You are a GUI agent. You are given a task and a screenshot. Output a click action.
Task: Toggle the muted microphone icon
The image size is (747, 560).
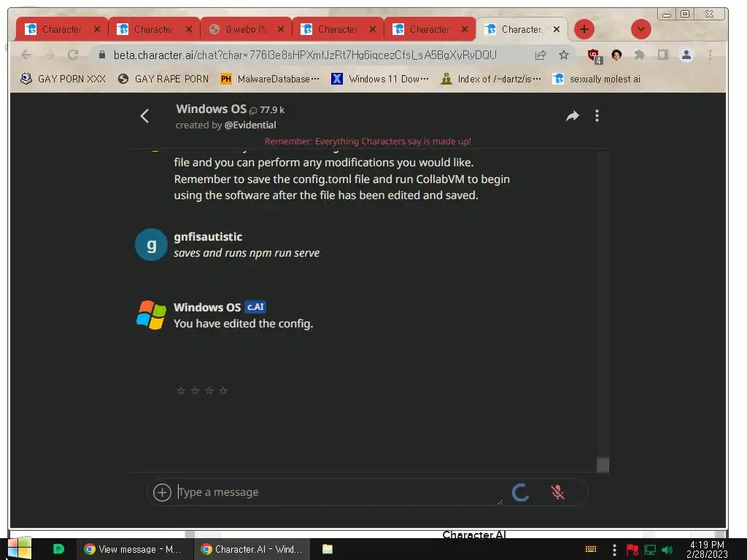coord(557,492)
